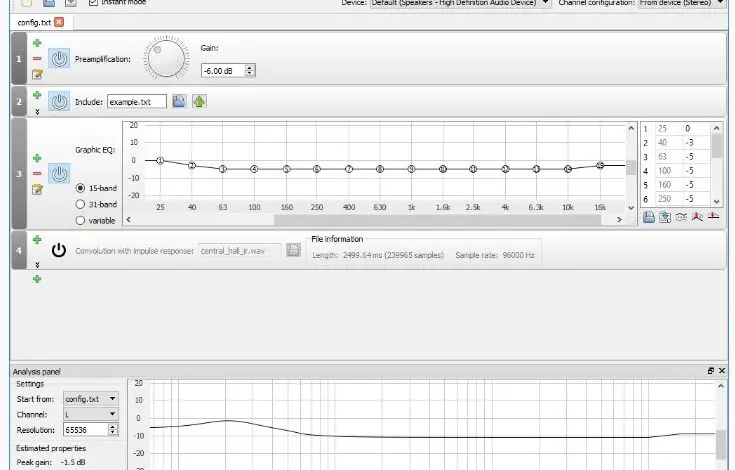Screen dimensions: 735x470
Task: Decrease Resolution with the down stepper arrow
Action: (113, 433)
